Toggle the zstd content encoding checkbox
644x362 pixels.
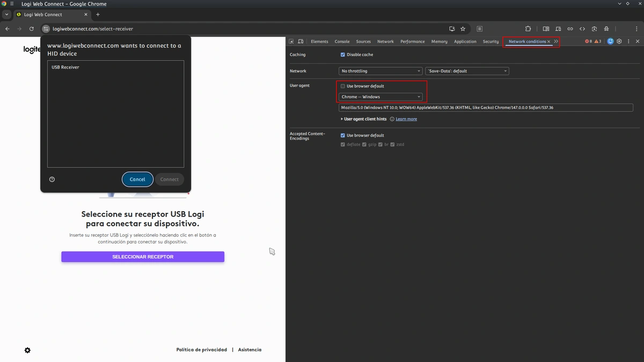[x=392, y=144]
